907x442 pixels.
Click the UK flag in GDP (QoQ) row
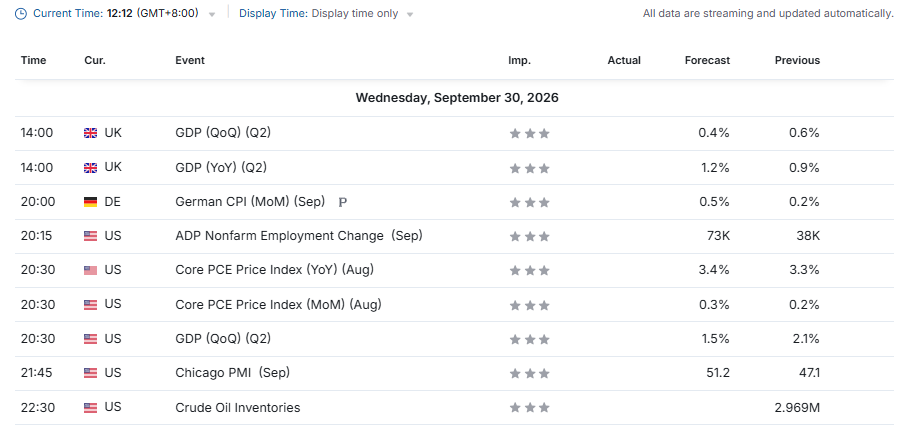[x=90, y=133]
